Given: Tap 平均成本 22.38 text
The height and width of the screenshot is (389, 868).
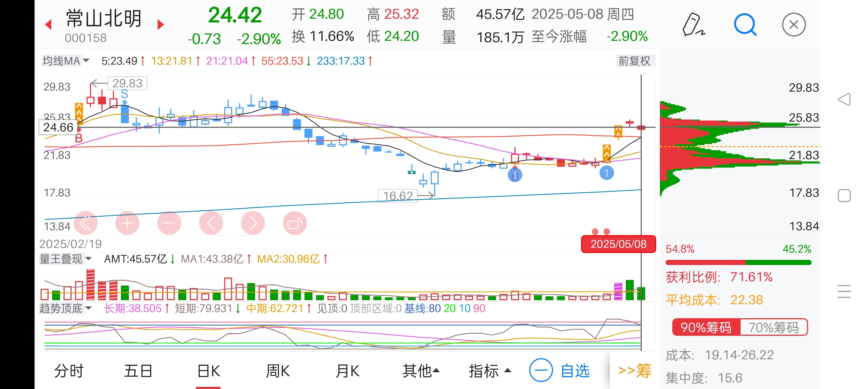Looking at the screenshot, I should [x=714, y=300].
